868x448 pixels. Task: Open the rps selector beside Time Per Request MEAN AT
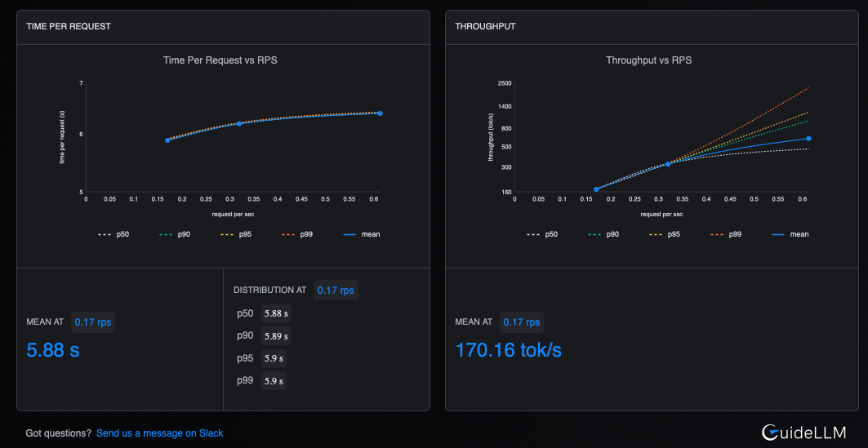click(93, 322)
